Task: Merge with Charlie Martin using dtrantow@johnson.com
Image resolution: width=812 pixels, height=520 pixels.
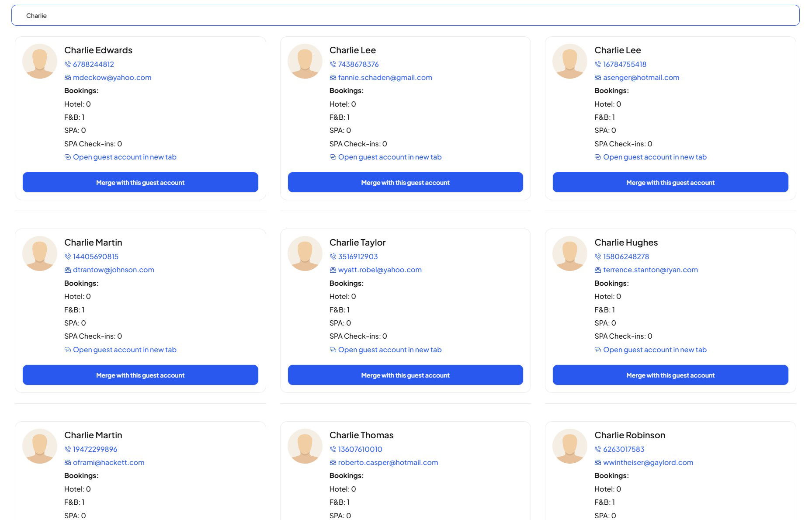Action: 140,375
